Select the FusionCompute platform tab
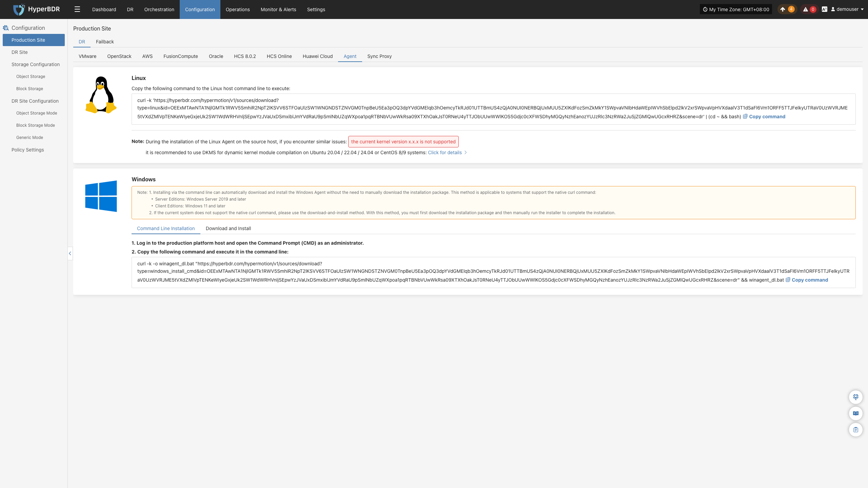This screenshot has width=868, height=488. tap(181, 56)
